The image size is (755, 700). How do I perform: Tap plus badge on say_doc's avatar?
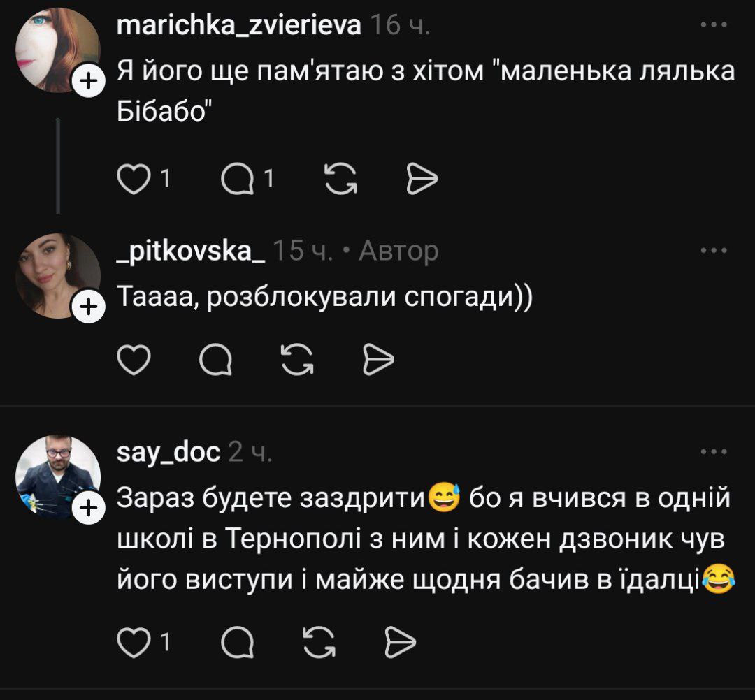[x=88, y=509]
